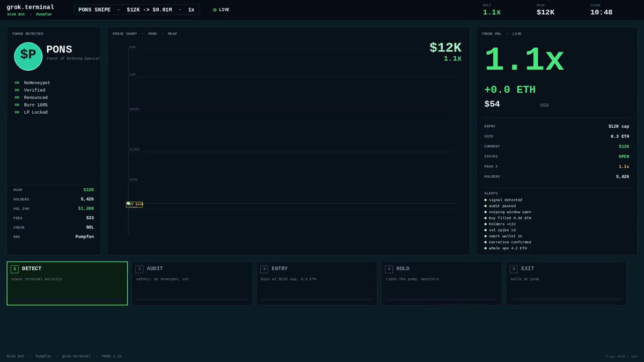Select the DETECT step card
The image size is (644, 362).
[x=67, y=283]
